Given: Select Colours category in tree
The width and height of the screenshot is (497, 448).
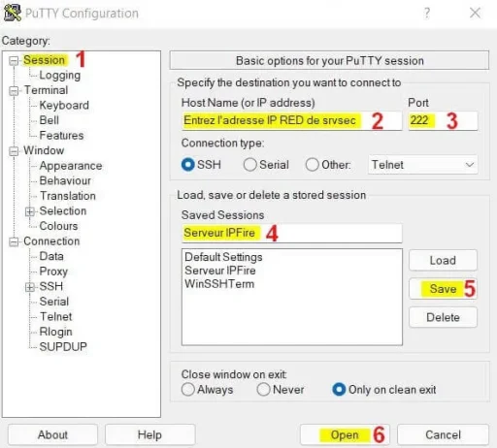Looking at the screenshot, I should (58, 226).
